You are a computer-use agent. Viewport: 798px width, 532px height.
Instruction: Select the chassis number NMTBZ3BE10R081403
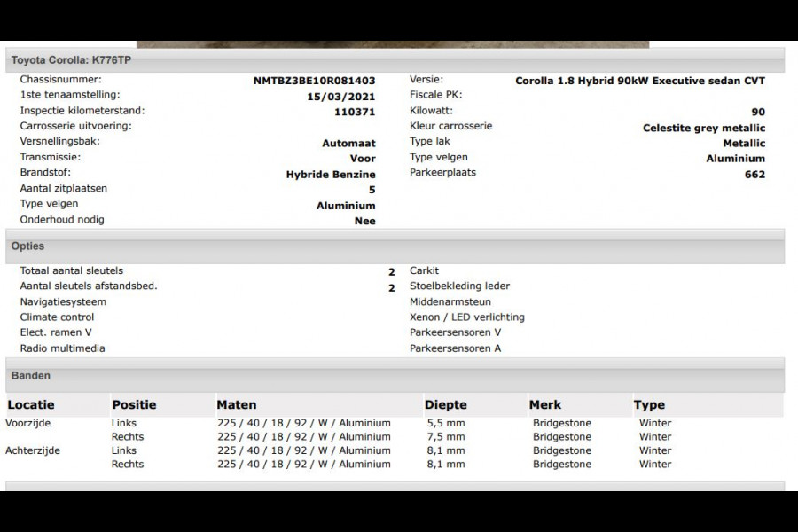315,79
